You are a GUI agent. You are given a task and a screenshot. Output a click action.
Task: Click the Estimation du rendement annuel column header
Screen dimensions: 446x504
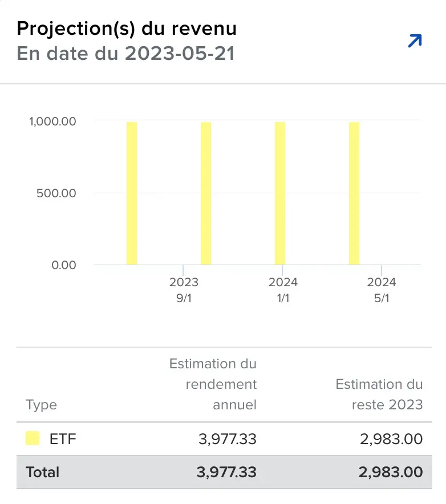(213, 384)
